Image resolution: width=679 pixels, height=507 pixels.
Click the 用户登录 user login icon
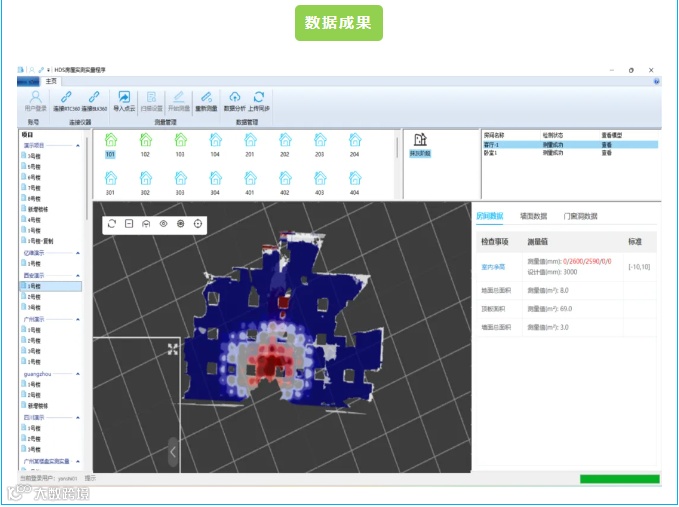coord(36,101)
